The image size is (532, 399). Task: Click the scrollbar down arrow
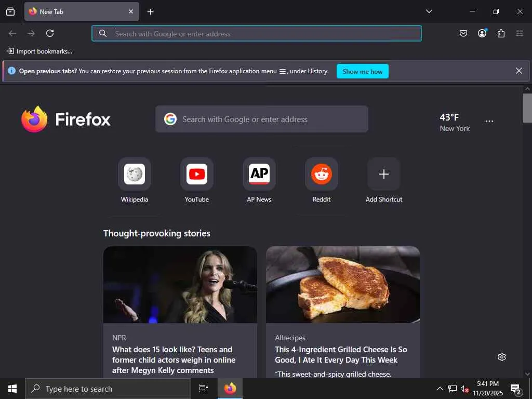click(527, 374)
